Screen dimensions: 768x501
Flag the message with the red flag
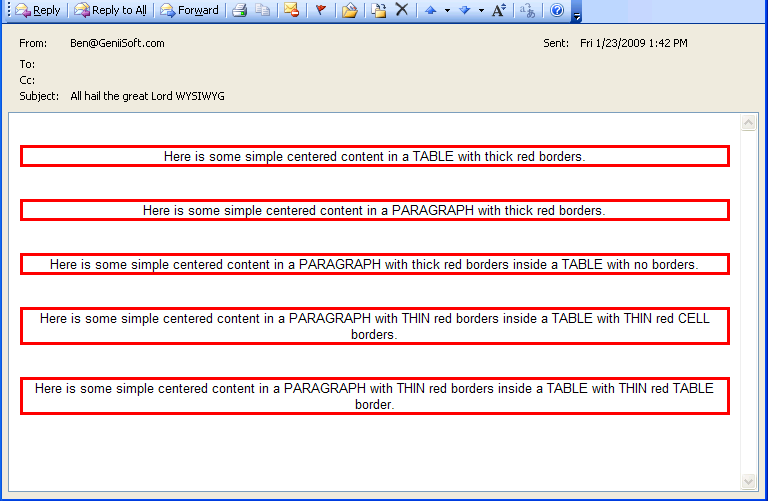321,11
